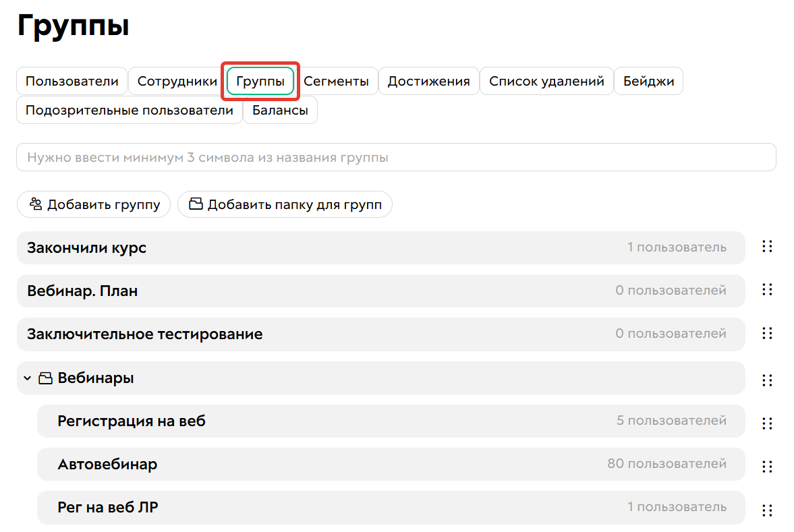Switch to the Пользователи tab
Image resolution: width=794 pixels, height=532 pixels.
(72, 81)
